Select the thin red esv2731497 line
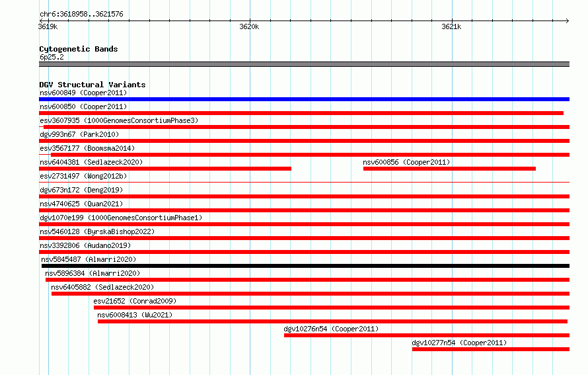This screenshot has width=588, height=375. click(304, 183)
